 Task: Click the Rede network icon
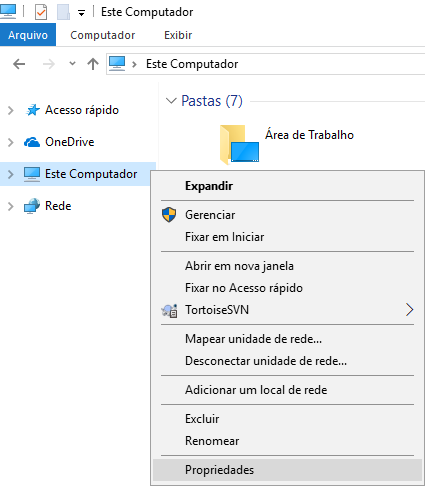point(32,206)
